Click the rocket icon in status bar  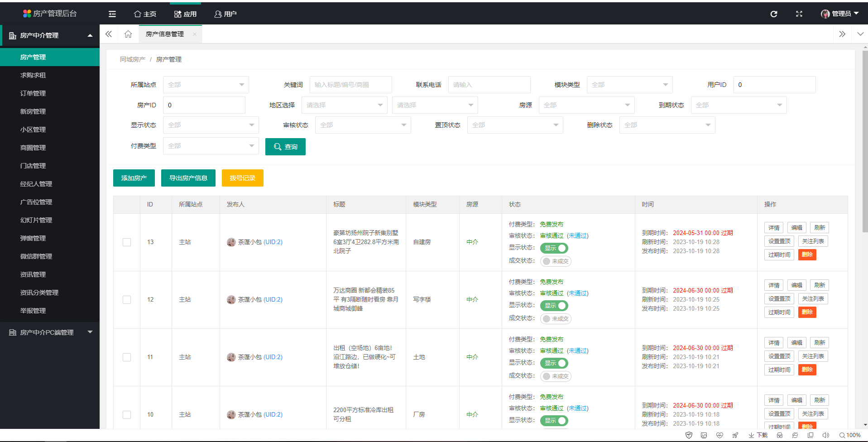point(735,435)
